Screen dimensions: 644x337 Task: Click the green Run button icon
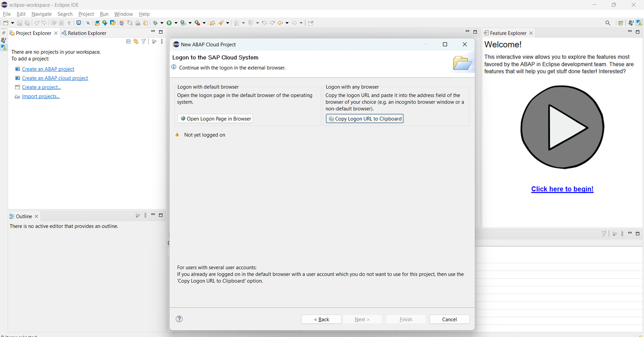point(169,23)
